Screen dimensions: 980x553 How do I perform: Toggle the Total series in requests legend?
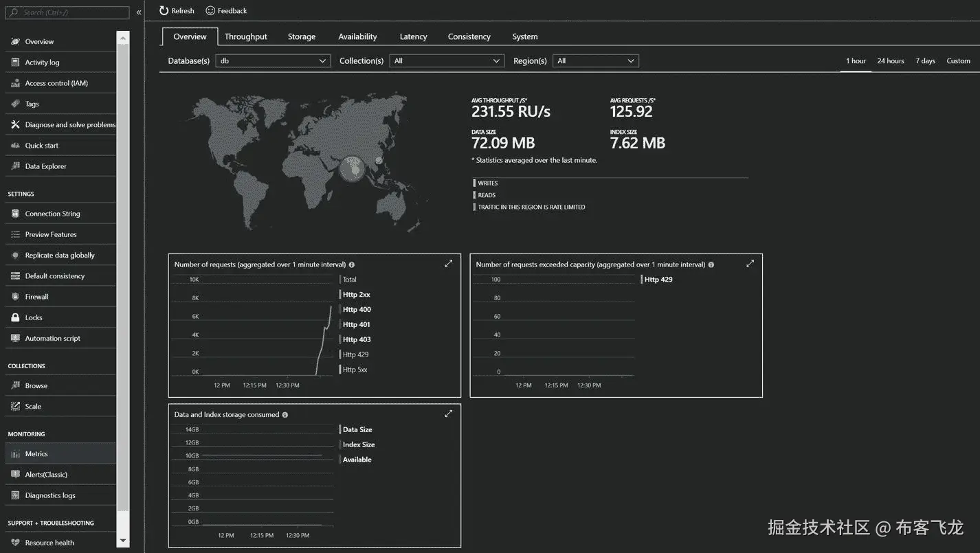point(349,280)
